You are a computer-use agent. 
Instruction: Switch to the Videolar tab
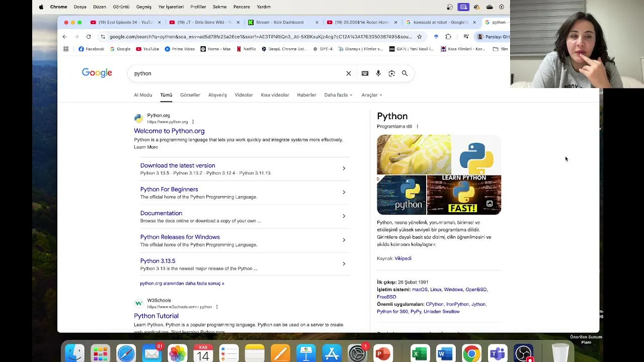coord(244,95)
